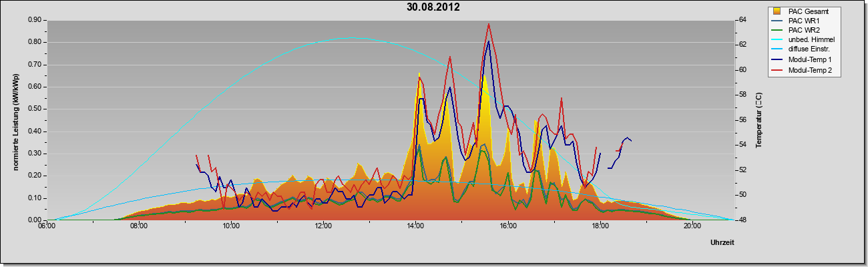Select the PAC WR2 legend entry

[x=803, y=30]
